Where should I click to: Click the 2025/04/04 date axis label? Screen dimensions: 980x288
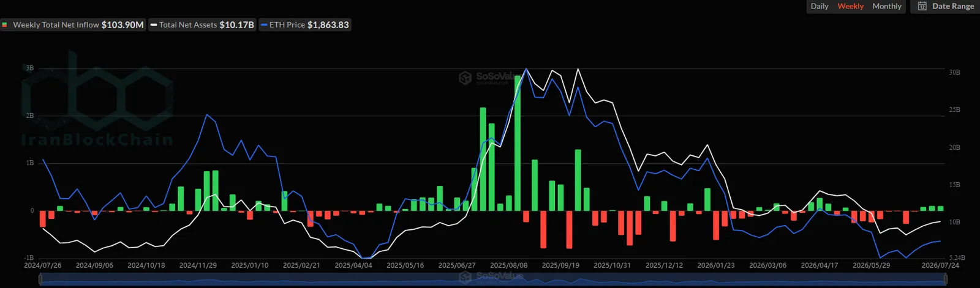pos(353,265)
